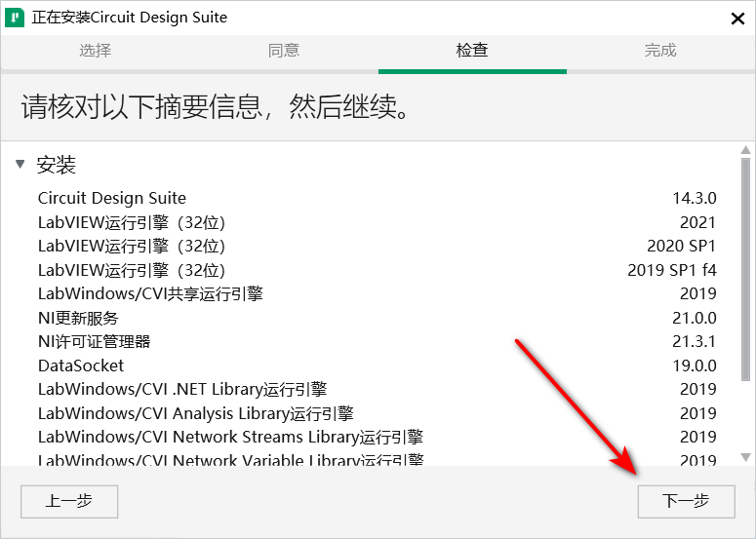
Task: Click version 21.0.0 value
Action: tap(695, 318)
